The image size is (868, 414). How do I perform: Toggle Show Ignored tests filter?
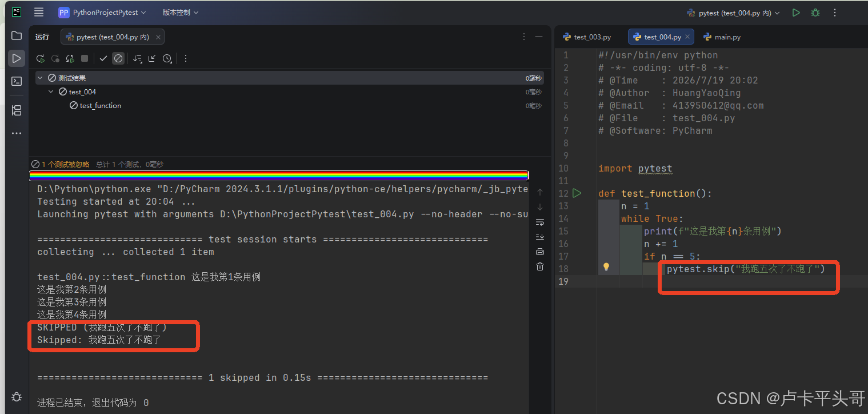118,58
